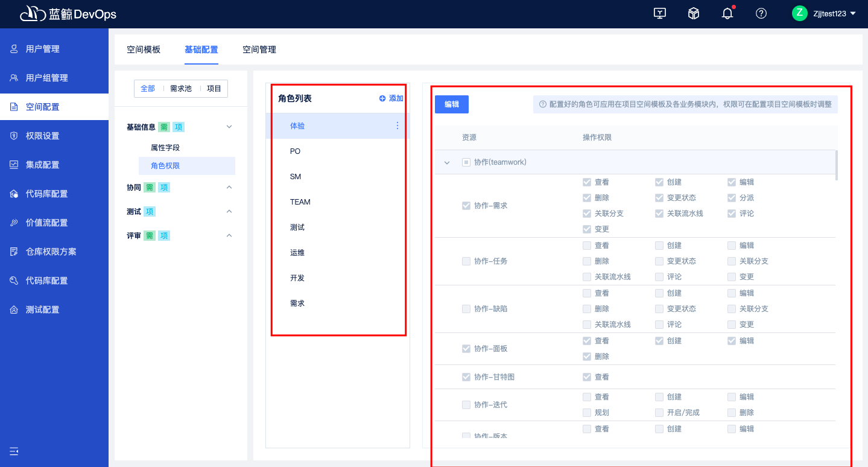Image resolution: width=868 pixels, height=467 pixels.
Task: Click the 空间配置 sidebar icon
Action: click(14, 107)
